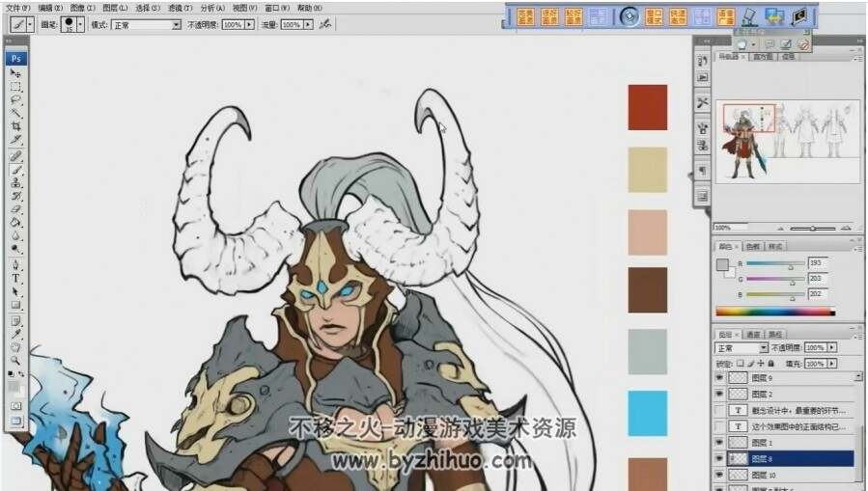Click the Navigator zoom out button
This screenshot has width=868, height=491.
(x=780, y=228)
